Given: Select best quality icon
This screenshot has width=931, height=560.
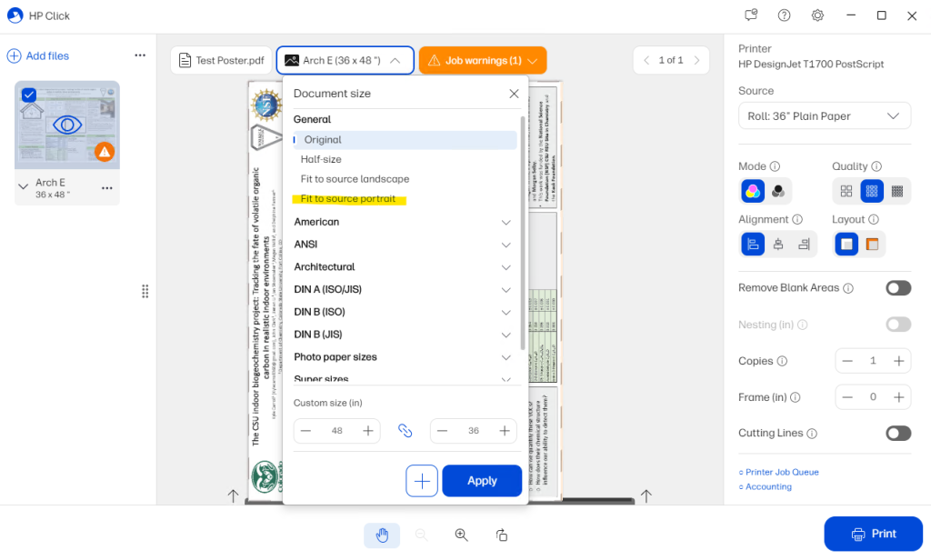Looking at the screenshot, I should pos(897,191).
